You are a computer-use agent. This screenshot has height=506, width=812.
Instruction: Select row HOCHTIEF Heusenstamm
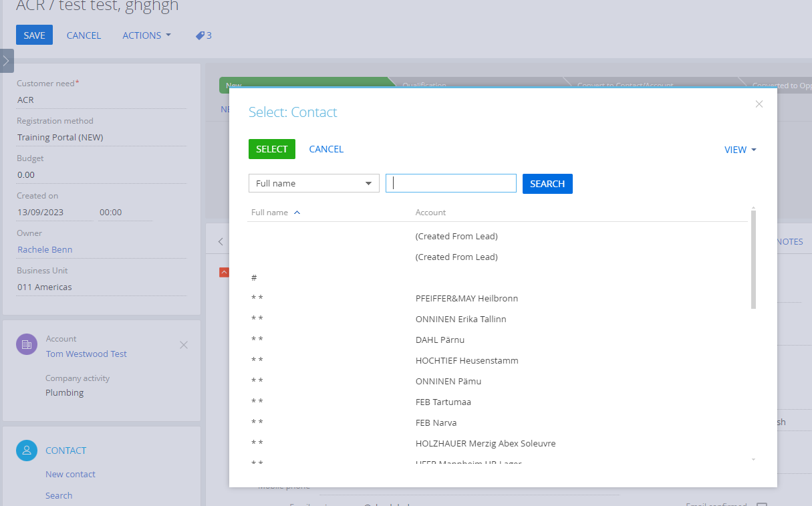pos(497,360)
